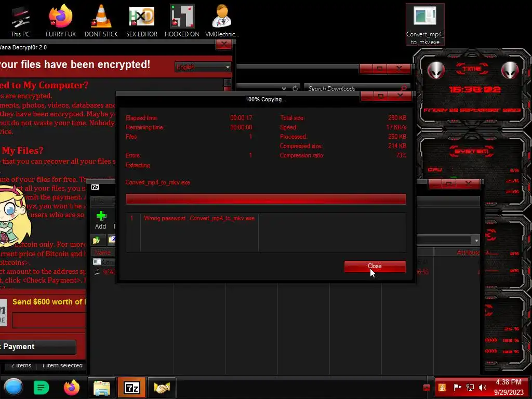Click the refresh icon in Explorer address bar
Screen dimensions: 532x399
(x=295, y=88)
